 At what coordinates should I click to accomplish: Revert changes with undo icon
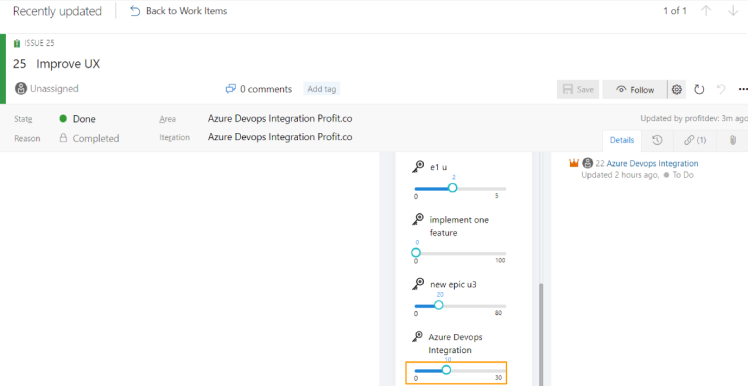tap(721, 89)
